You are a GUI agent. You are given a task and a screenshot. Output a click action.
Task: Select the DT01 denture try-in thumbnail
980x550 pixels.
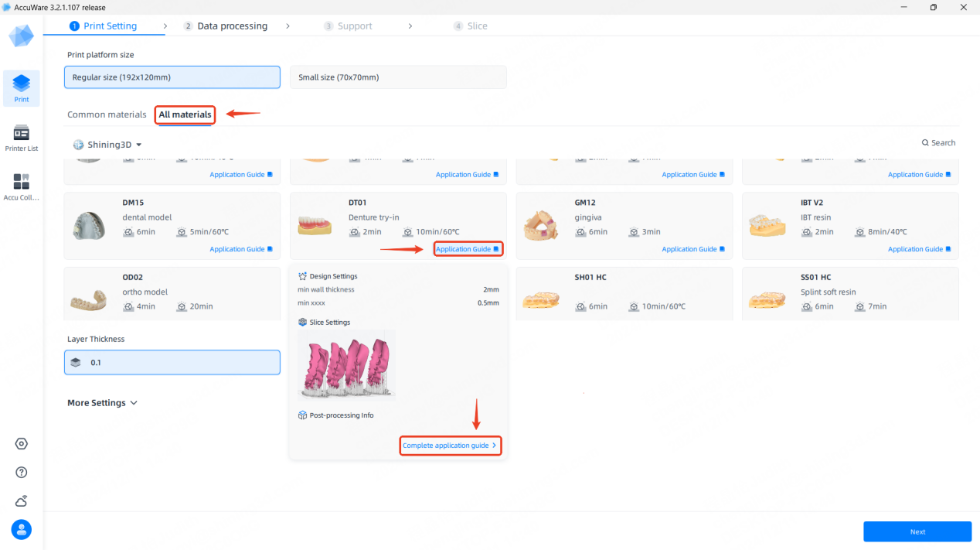point(315,225)
